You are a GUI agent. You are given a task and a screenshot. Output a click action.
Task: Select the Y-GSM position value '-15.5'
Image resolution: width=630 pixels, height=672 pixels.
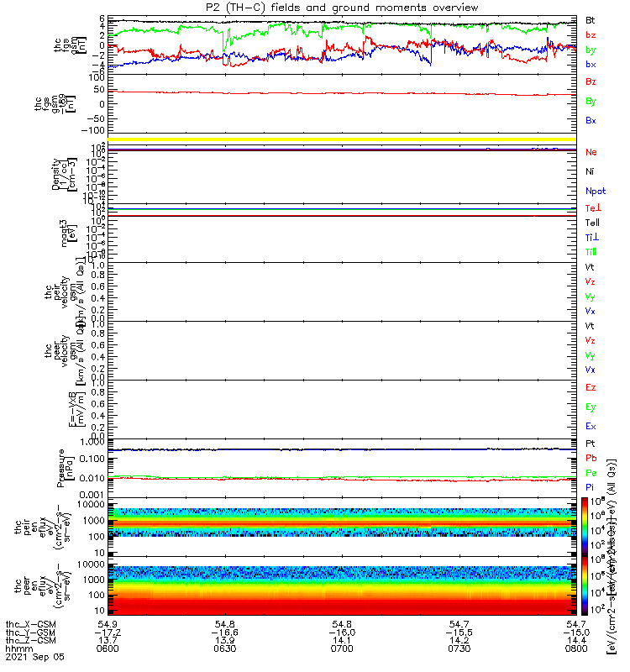459,633
